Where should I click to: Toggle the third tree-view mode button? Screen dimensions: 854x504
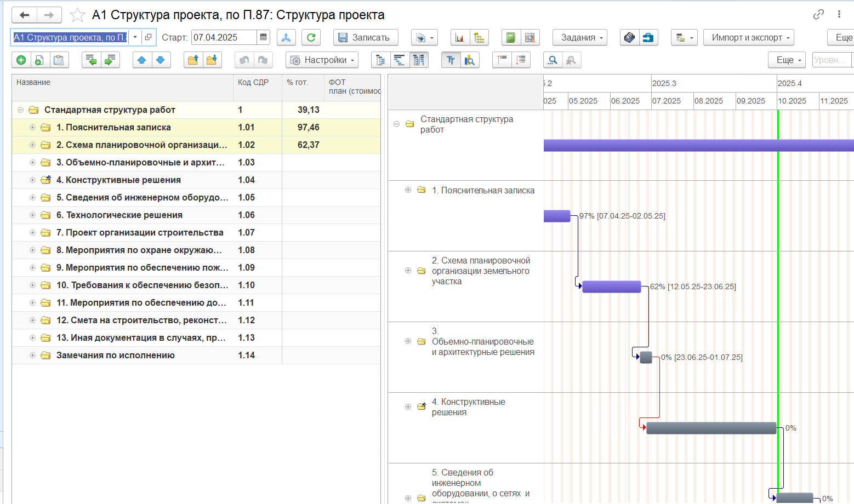[419, 60]
